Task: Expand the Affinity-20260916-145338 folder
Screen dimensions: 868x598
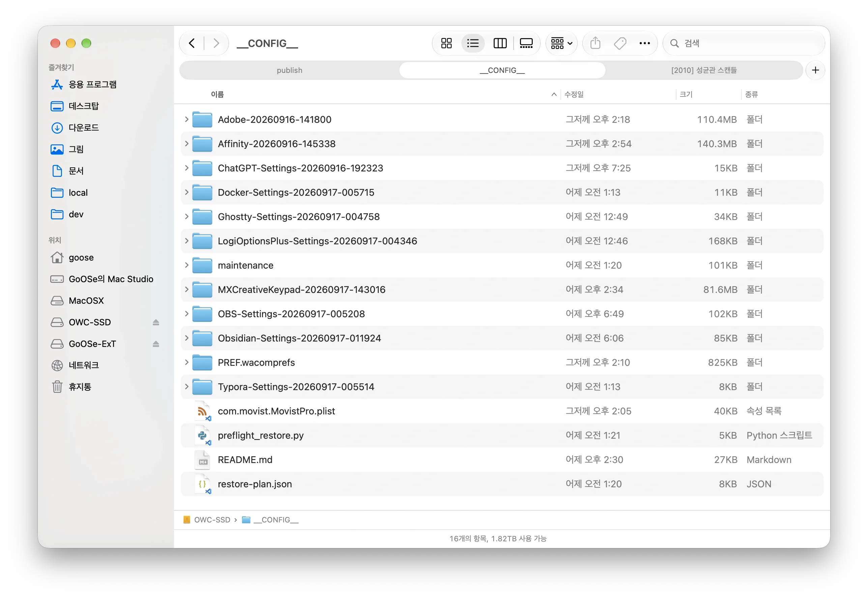Action: pyautogui.click(x=186, y=144)
